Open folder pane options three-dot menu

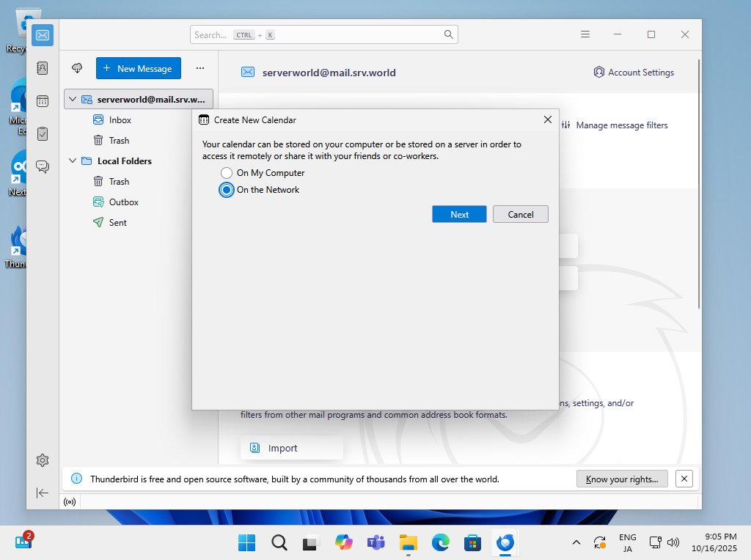pyautogui.click(x=199, y=68)
